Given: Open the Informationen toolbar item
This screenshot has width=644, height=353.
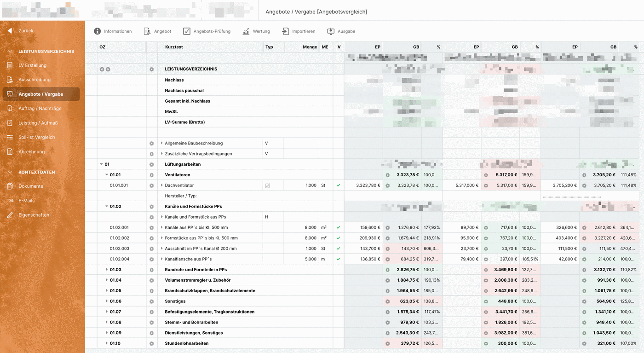Looking at the screenshot, I should tap(113, 31).
